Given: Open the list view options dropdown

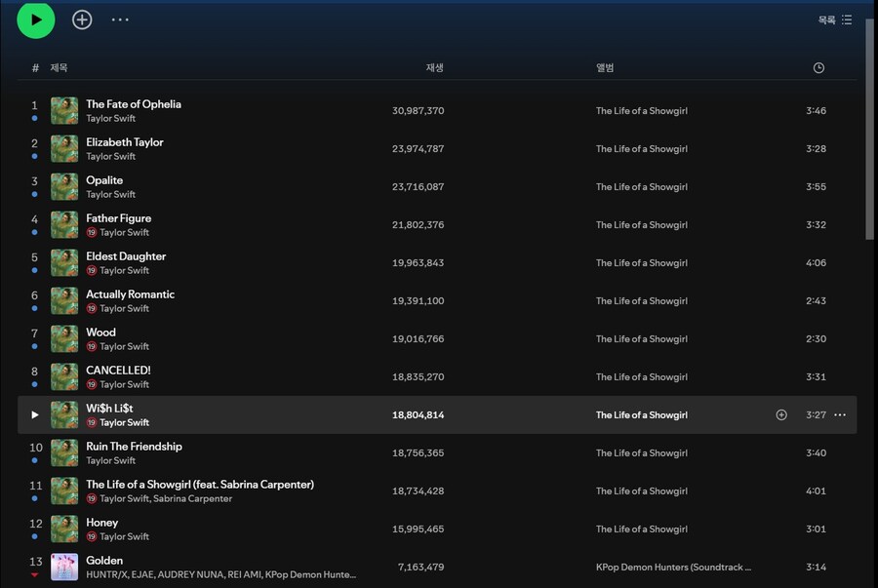Looking at the screenshot, I should (835, 20).
